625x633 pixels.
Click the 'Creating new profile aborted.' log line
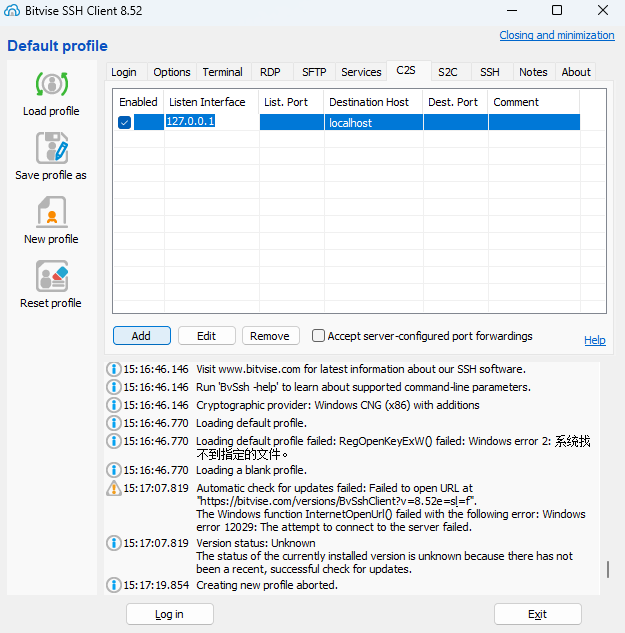pyautogui.click(x=267, y=585)
